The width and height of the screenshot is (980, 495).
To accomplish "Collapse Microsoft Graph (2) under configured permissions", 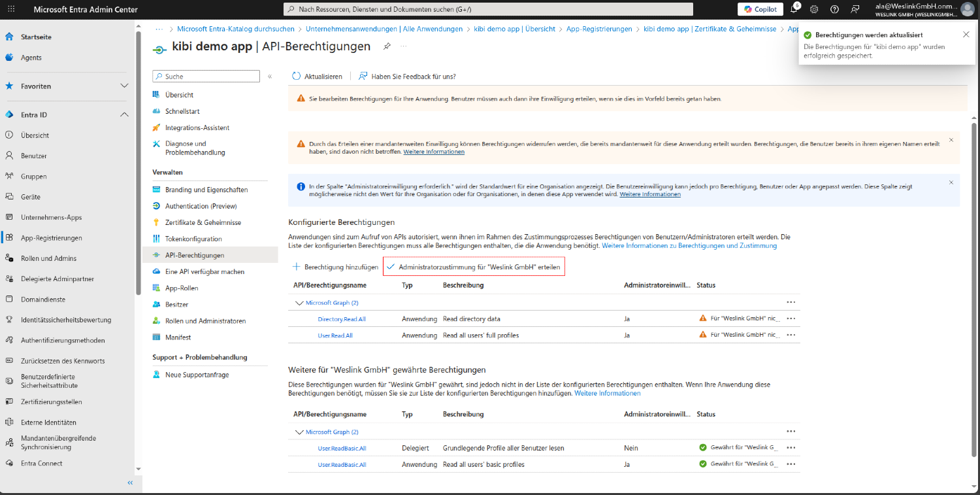I will pyautogui.click(x=300, y=303).
